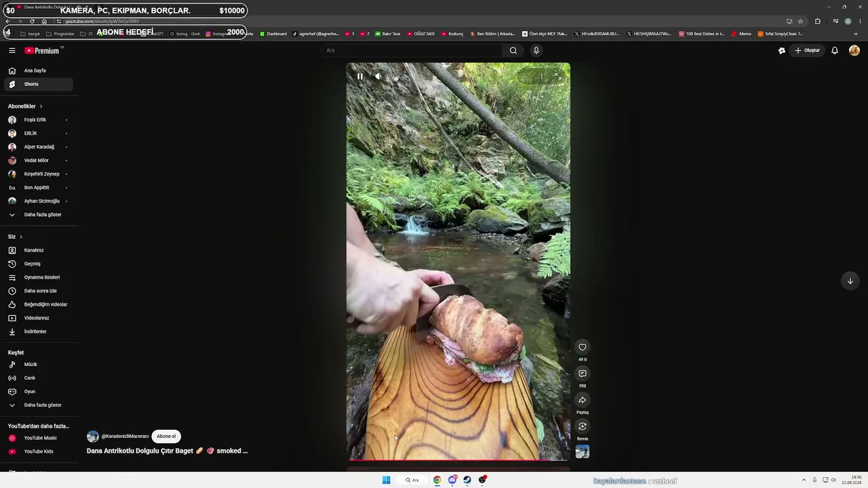Share the Short with Paylaş
This screenshot has height=488, width=868.
point(582,400)
